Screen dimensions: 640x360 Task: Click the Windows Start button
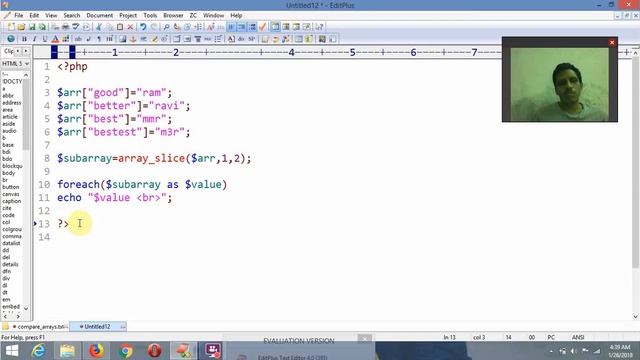(11, 351)
